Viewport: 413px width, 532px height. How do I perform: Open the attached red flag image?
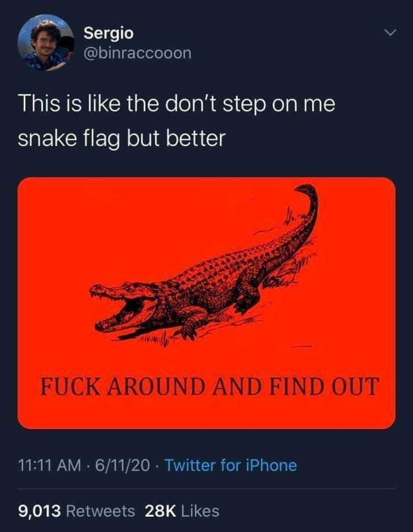[x=206, y=303]
